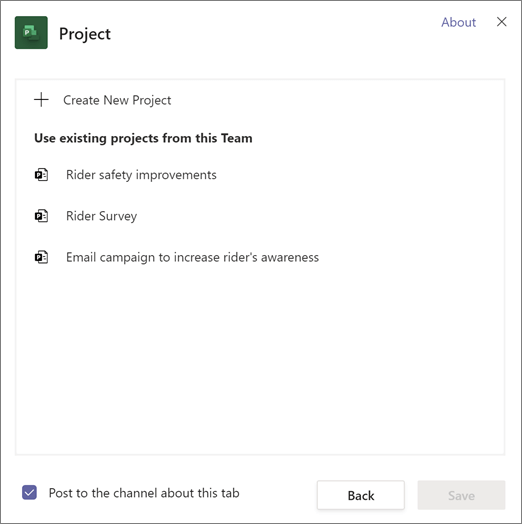522x524 pixels.
Task: Click the 'Use existing projects from this Team' heading
Action: pos(143,138)
